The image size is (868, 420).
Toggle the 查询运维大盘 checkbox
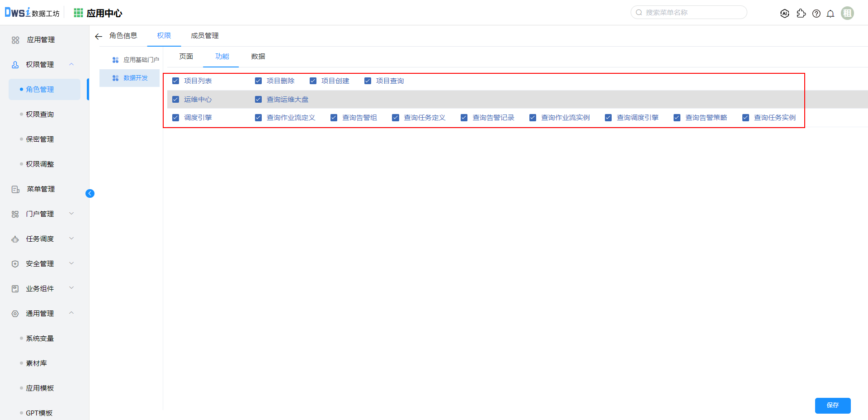[x=258, y=100]
